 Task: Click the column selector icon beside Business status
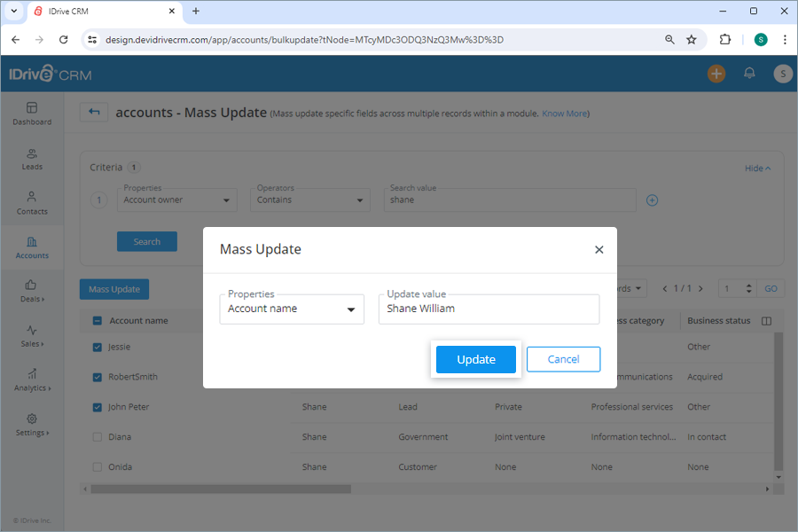[766, 320]
